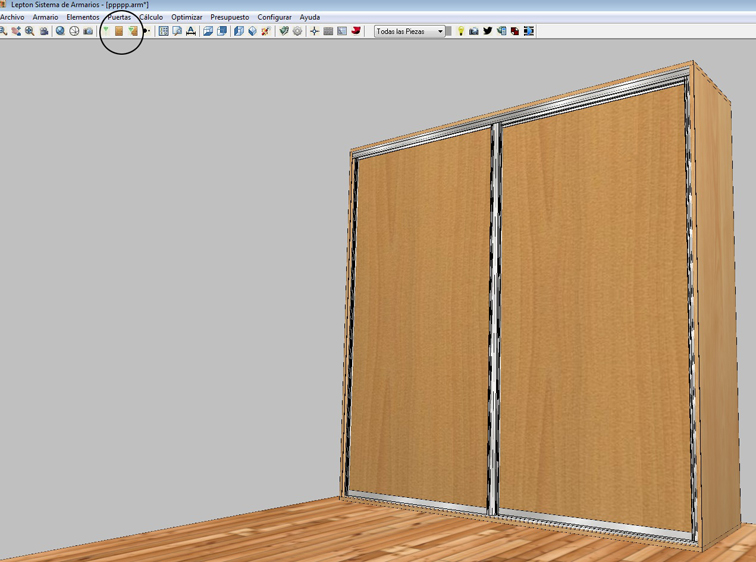The image size is (756, 562).
Task: Click the computer phone sync icon
Action: pos(501,31)
